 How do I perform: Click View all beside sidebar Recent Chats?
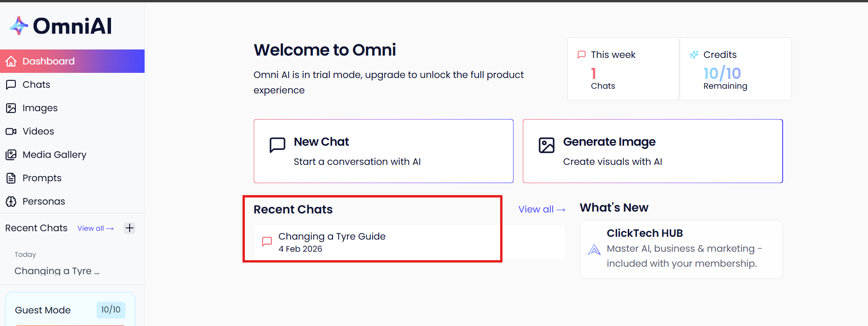pos(95,228)
